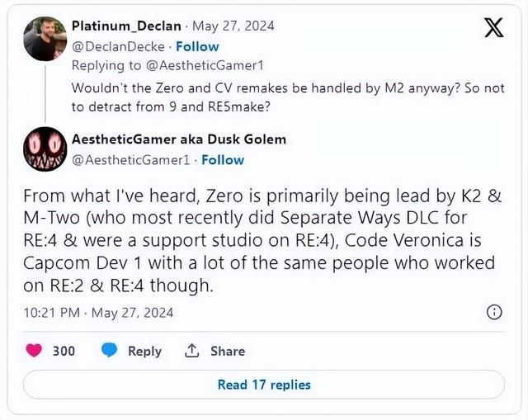The image size is (528, 420).
Task: Open AestheticGamer's red-eyed avatar
Action: pos(45,149)
